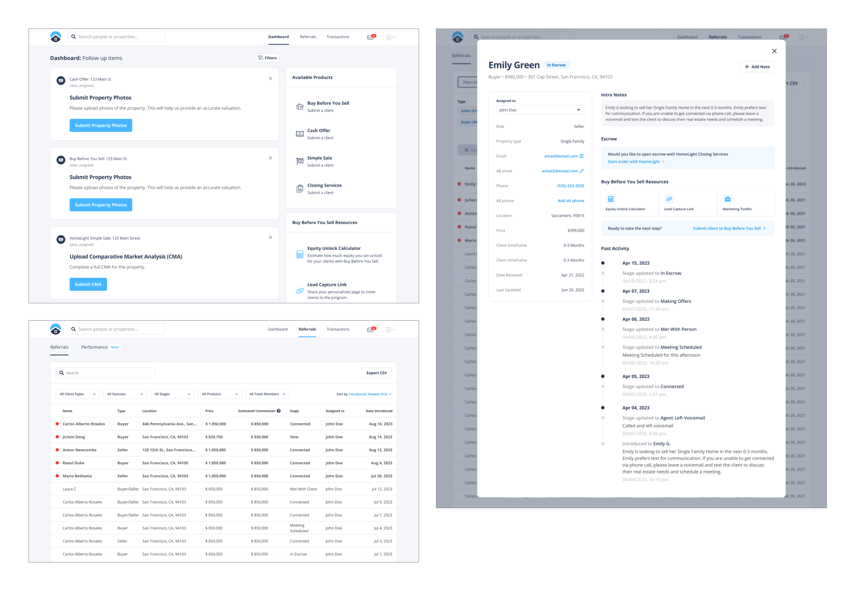Click the Marketing Toolkit briefcase icon
855x616 pixels.
point(727,199)
